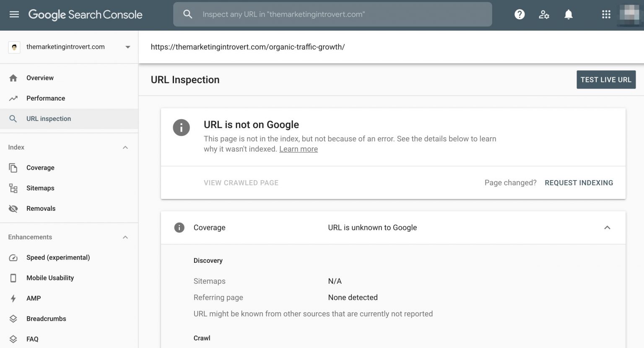This screenshot has width=644, height=348.
Task: Open the Google apps grid
Action: 606,14
